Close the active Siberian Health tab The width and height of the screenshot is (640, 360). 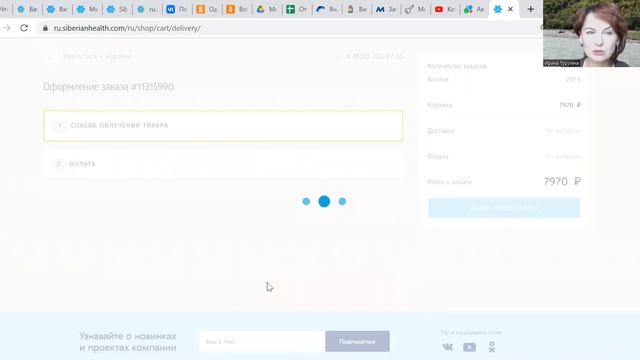[x=510, y=9]
